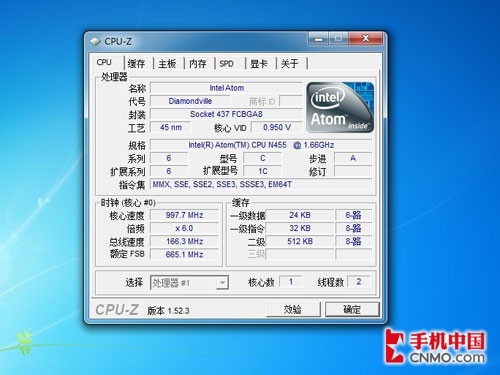
Task: Select the CPU tab
Action: (x=104, y=62)
